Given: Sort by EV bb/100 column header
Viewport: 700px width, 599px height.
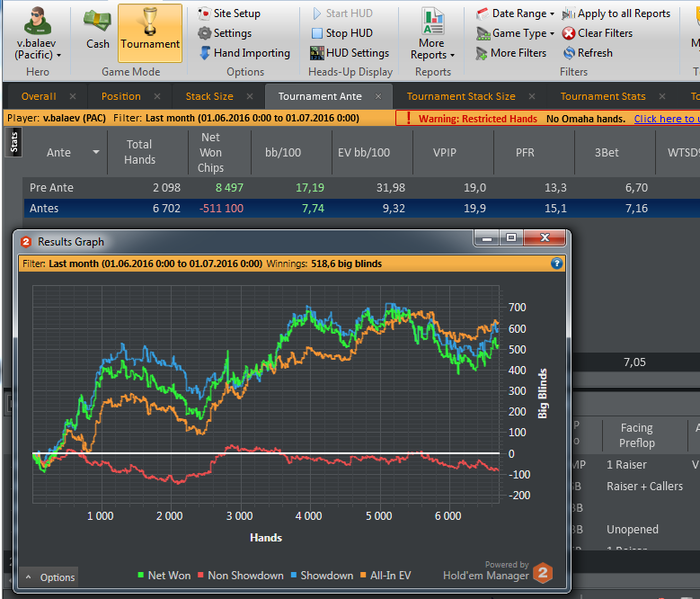Looking at the screenshot, I should [364, 152].
